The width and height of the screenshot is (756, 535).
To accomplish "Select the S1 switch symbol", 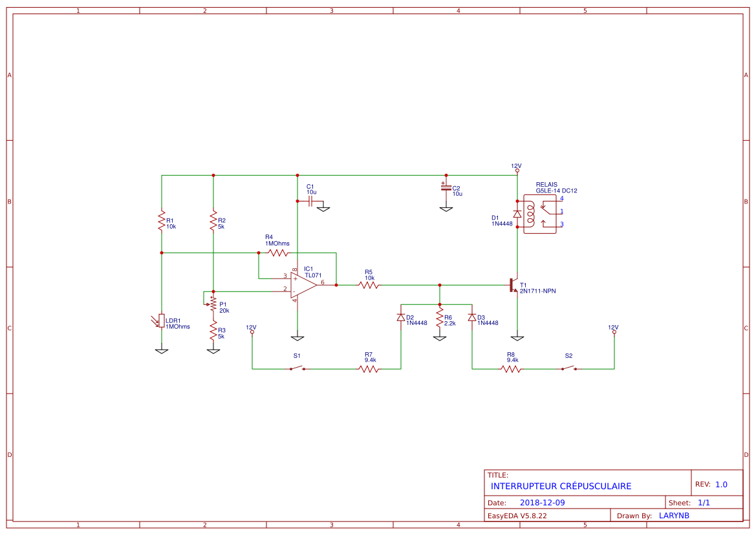I will (297, 368).
